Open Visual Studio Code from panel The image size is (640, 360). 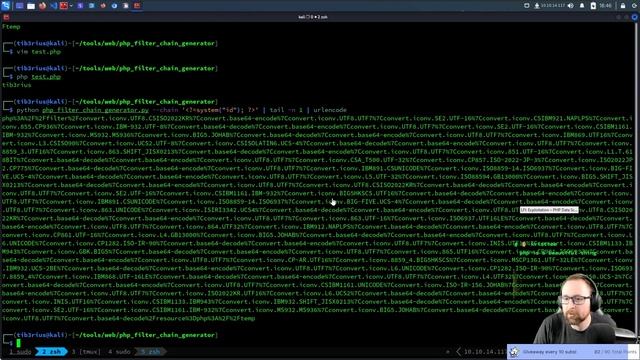tap(53, 6)
